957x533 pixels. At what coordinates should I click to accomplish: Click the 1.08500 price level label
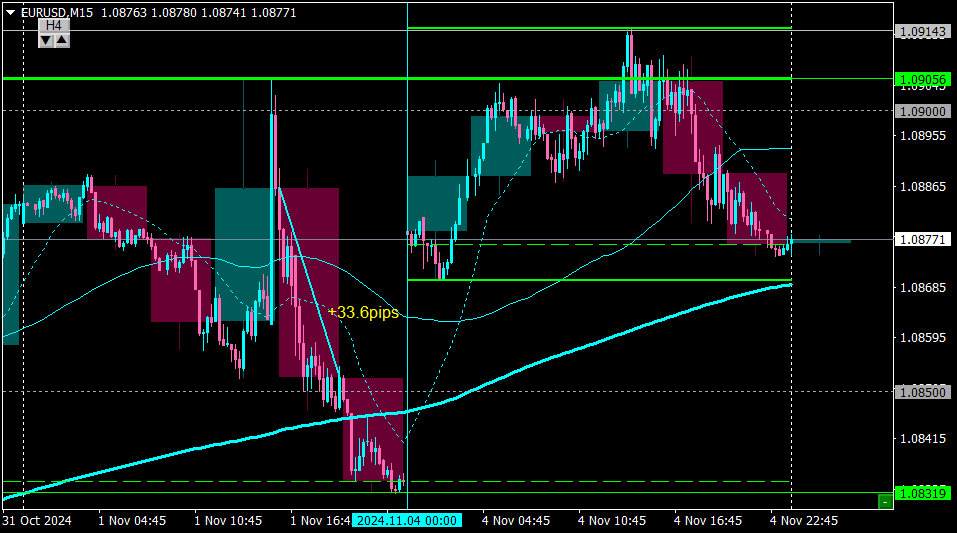coord(923,393)
